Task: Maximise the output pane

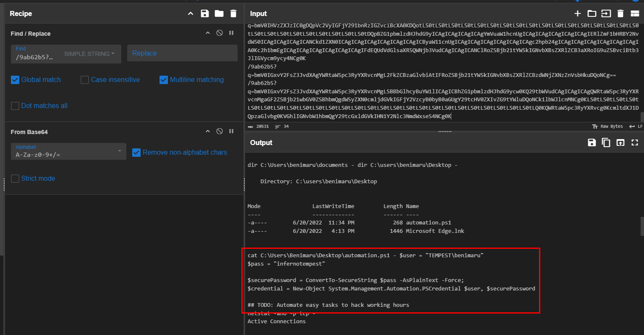Action: 634,142
